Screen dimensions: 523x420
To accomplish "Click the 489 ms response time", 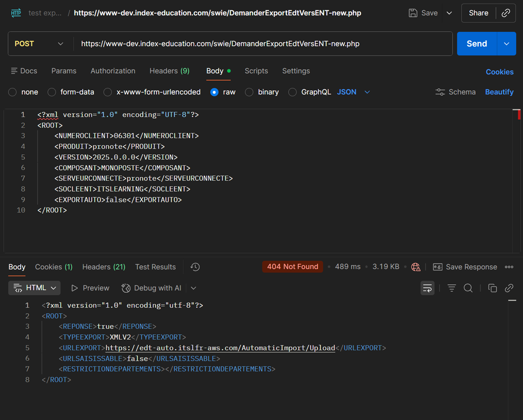I will click(x=348, y=267).
